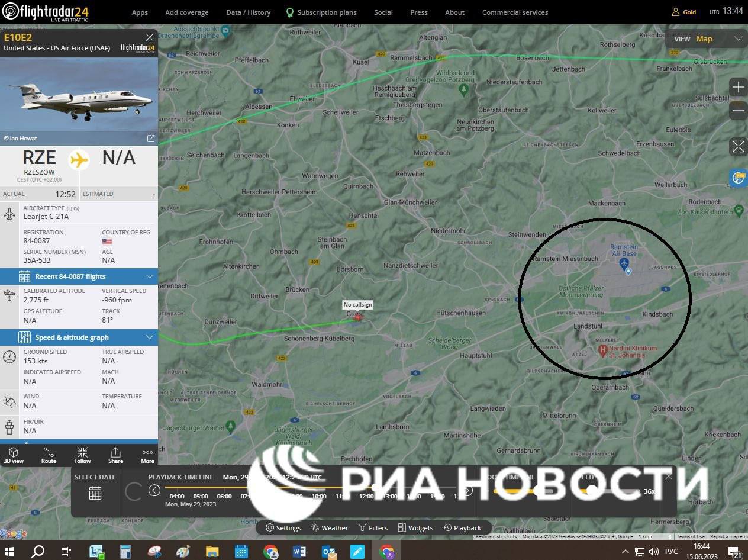748x560 pixels.
Task: Adjust the playback speed slider
Action: 592,491
